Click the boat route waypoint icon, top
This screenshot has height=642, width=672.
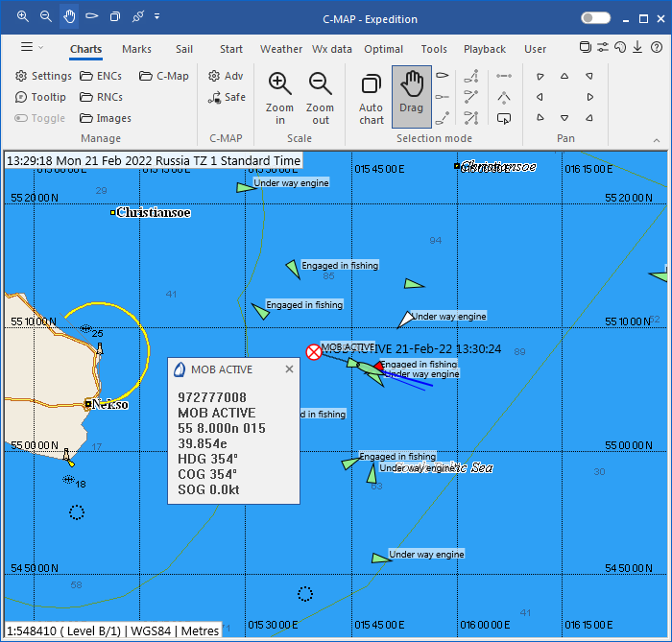pos(471,76)
